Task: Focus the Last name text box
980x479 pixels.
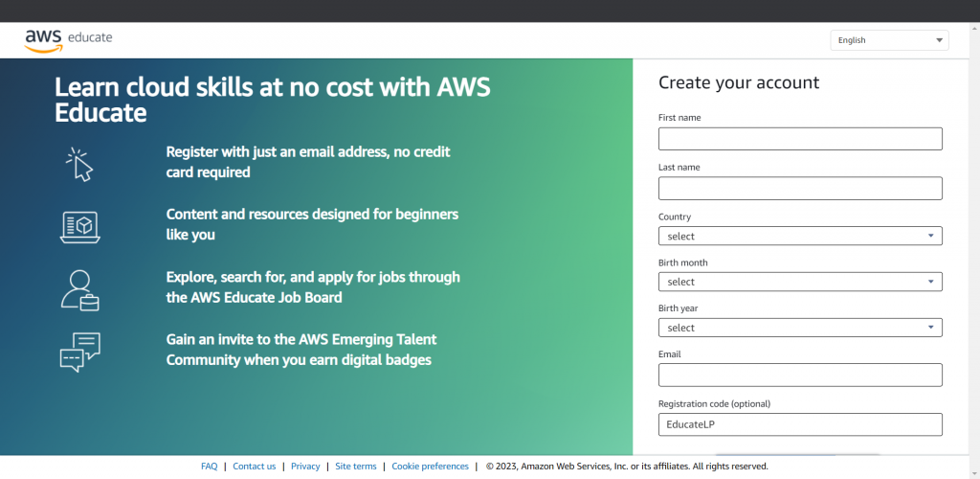Action: point(800,189)
